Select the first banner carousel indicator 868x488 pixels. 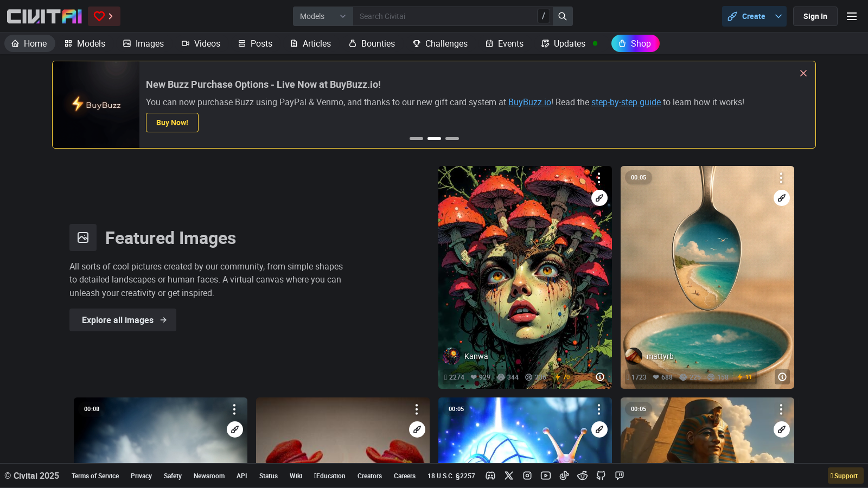click(416, 139)
